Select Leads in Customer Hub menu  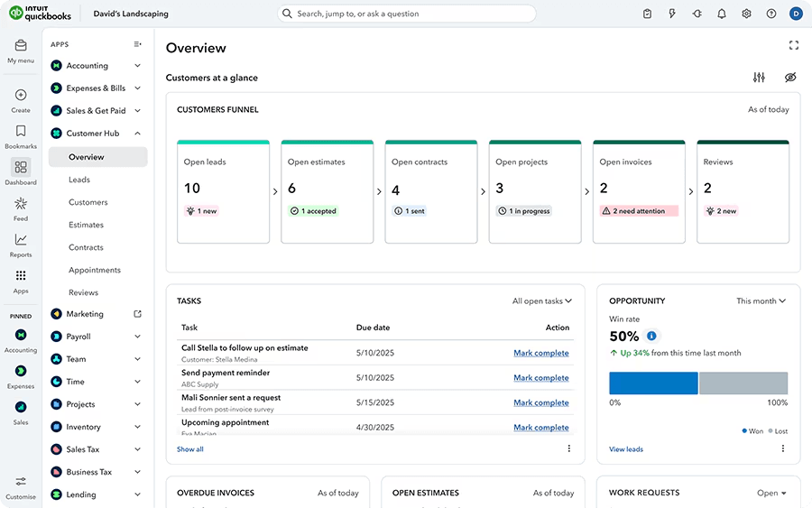(x=79, y=180)
